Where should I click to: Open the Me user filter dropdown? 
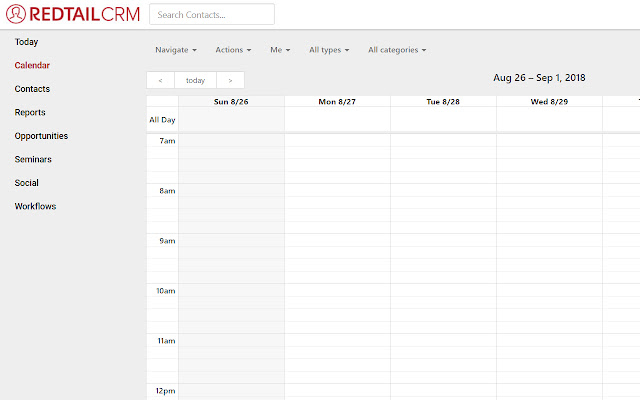(280, 50)
